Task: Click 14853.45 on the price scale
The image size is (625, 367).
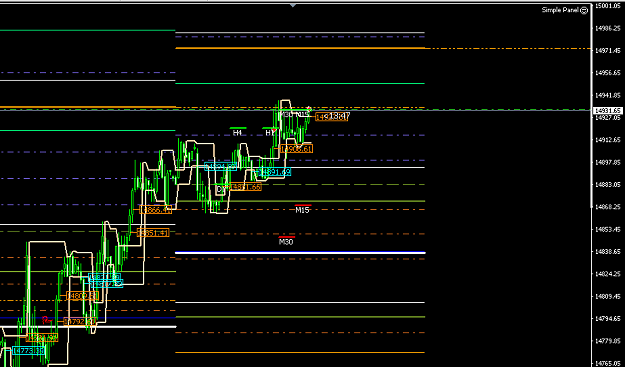Action: coord(609,230)
